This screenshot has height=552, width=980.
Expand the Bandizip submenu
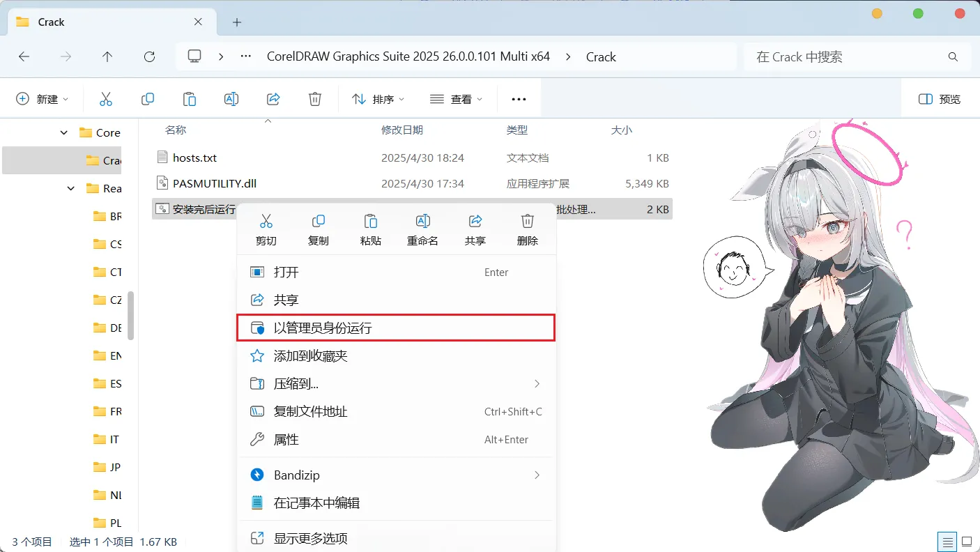(537, 475)
